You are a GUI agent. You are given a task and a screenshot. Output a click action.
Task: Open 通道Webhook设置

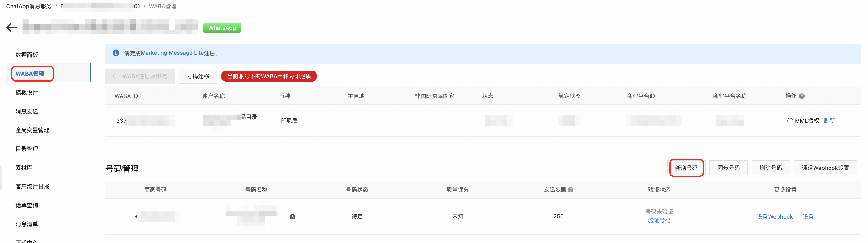[x=825, y=168]
